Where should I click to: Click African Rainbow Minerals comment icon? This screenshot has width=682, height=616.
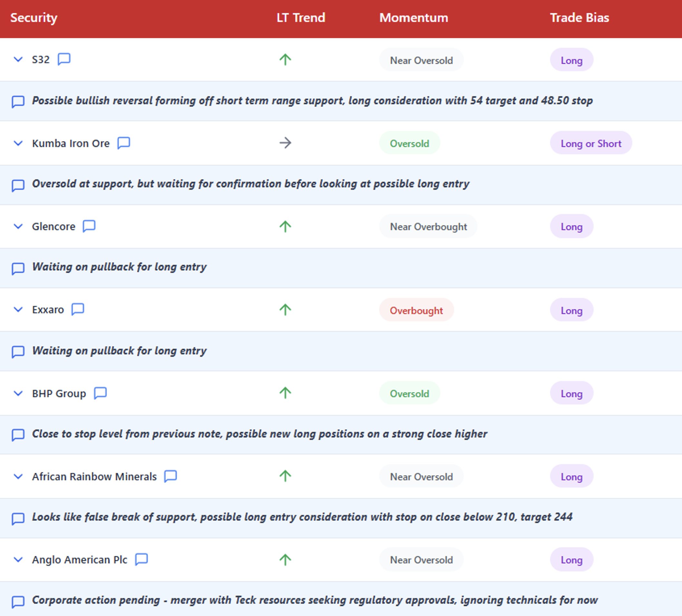(x=170, y=476)
